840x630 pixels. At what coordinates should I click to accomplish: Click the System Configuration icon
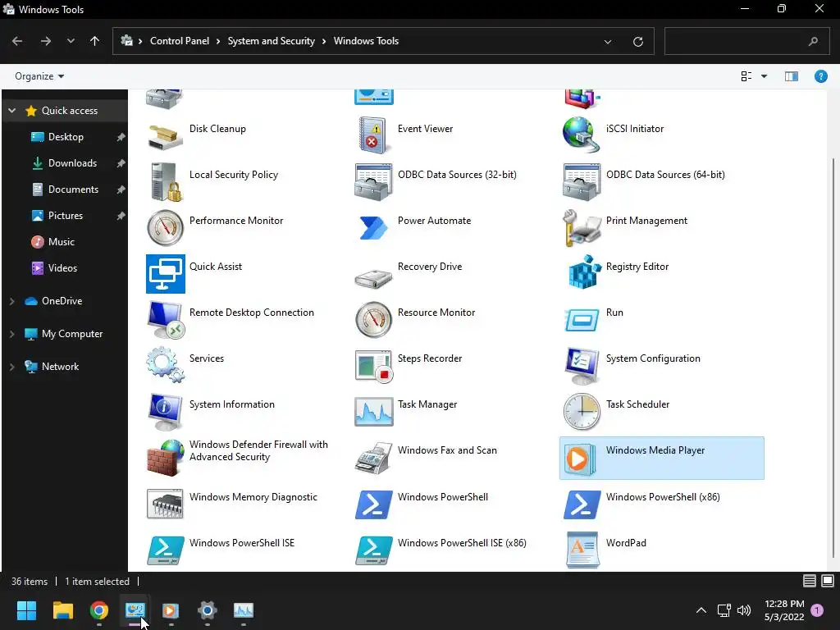point(582,366)
